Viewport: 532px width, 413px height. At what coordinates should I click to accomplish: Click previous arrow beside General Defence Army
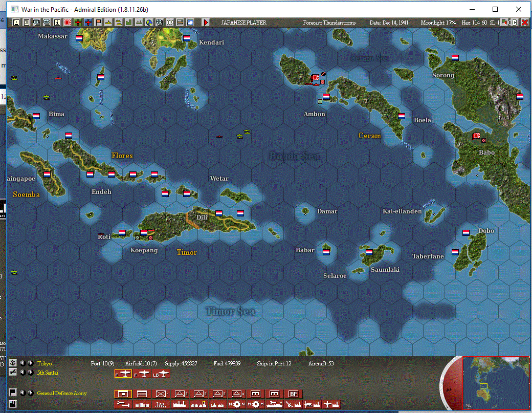point(23,393)
